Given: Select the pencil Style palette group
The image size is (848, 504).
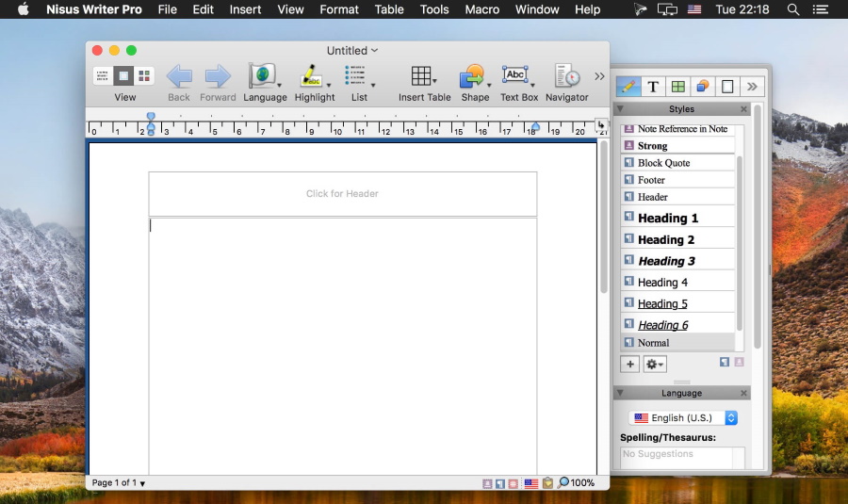Looking at the screenshot, I should pyautogui.click(x=628, y=87).
